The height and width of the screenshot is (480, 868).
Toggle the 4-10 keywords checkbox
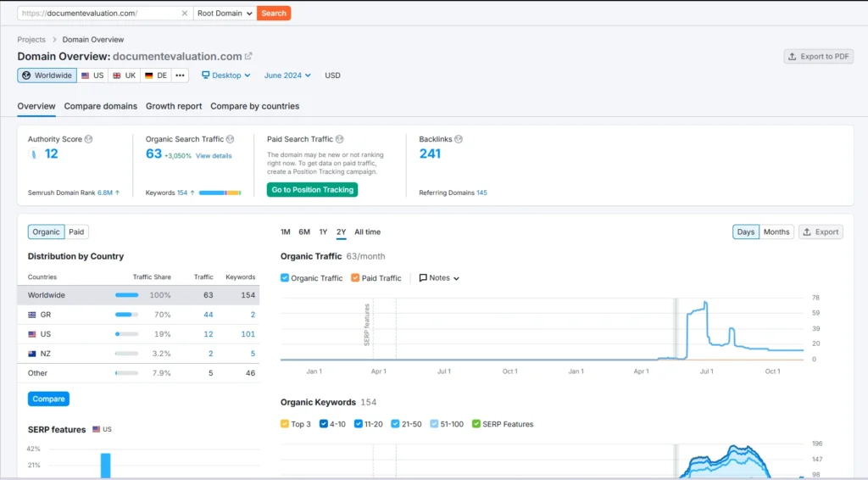click(323, 424)
